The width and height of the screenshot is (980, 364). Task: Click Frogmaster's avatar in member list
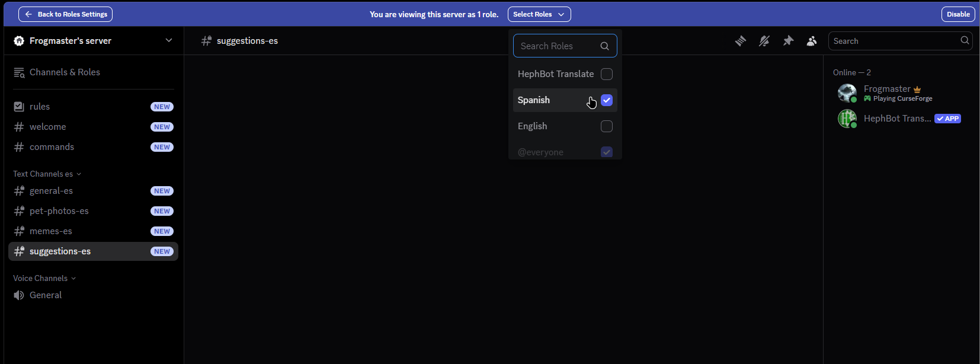847,93
